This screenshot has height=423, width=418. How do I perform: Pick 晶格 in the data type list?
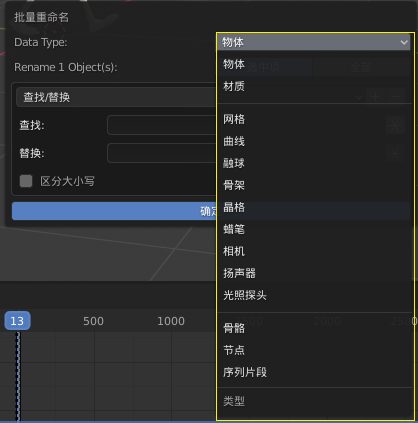pyautogui.click(x=315, y=207)
